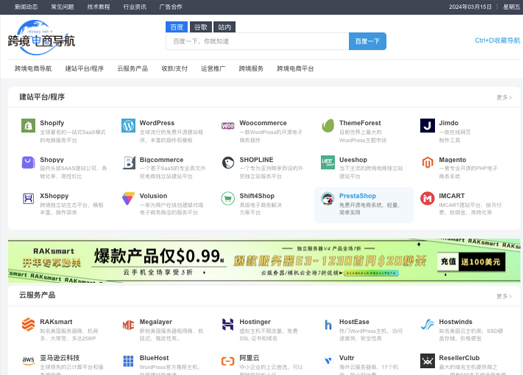Click the Woocommerce logo icon
Viewport: 523px width, 375px height.
point(228,126)
